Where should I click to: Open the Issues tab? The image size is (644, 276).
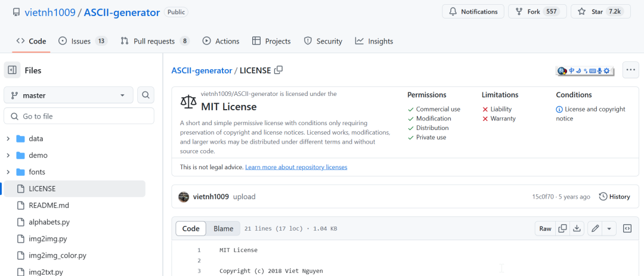(83, 41)
